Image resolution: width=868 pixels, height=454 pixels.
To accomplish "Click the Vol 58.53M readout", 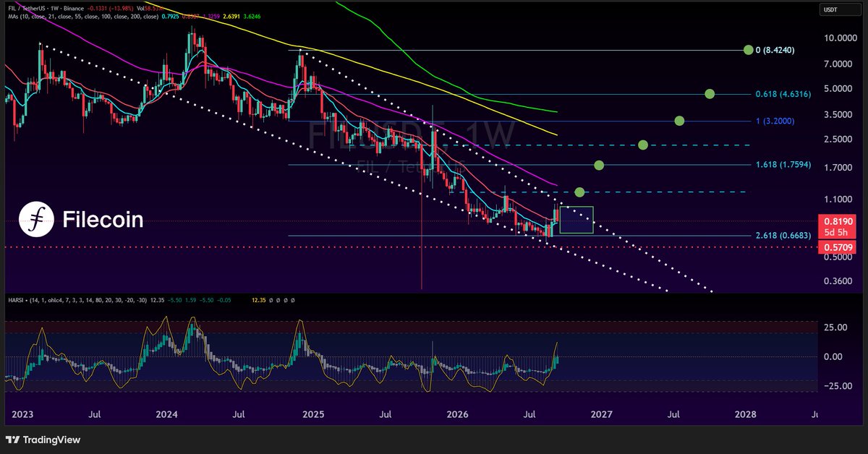I will click(150, 9).
